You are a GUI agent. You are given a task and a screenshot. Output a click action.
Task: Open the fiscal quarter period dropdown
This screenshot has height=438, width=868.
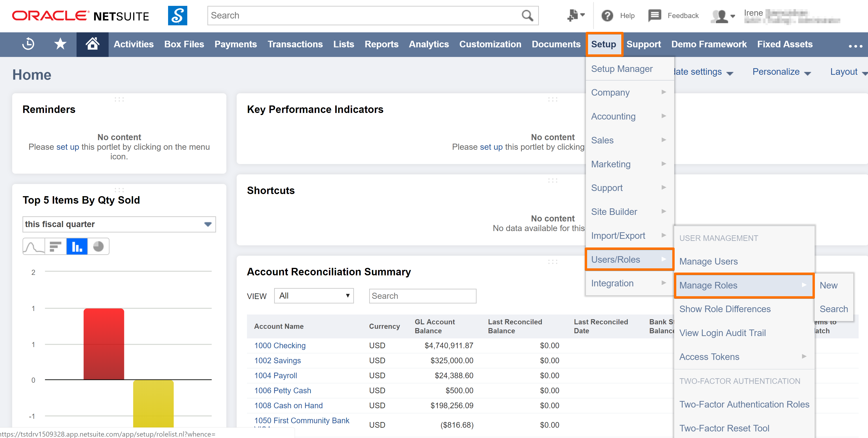(119, 224)
